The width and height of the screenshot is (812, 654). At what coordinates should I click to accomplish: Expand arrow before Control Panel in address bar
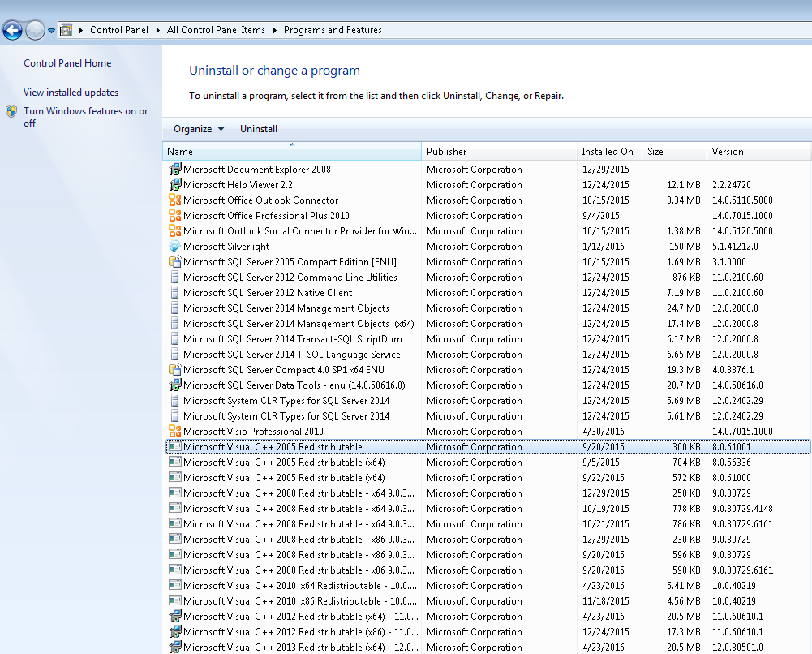point(81,30)
